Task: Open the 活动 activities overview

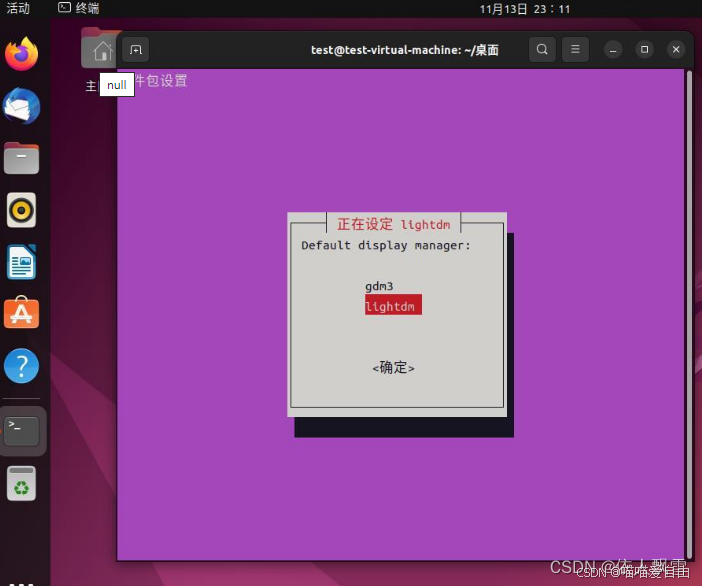Action: click(18, 9)
